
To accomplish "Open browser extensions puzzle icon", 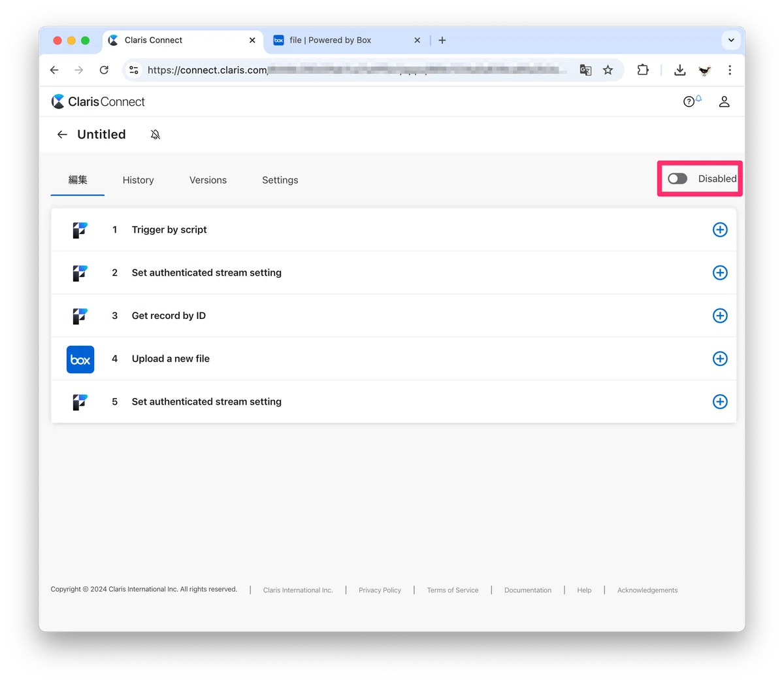I will pyautogui.click(x=643, y=70).
